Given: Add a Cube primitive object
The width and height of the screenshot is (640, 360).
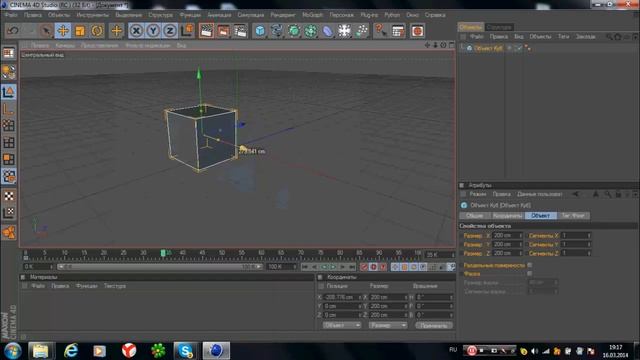Looking at the screenshot, I should (x=260, y=31).
